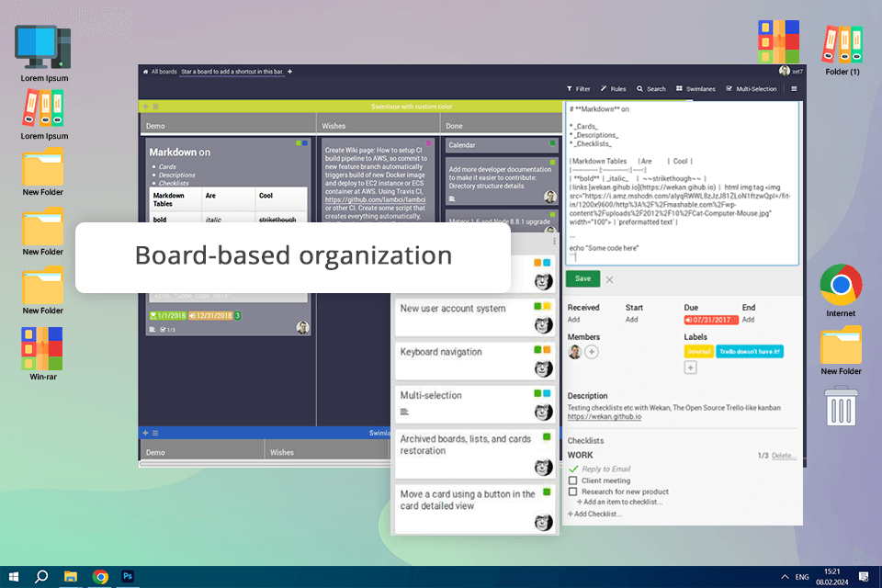
Task: Click magenta label on Create Wiki page card
Action: 429,143
